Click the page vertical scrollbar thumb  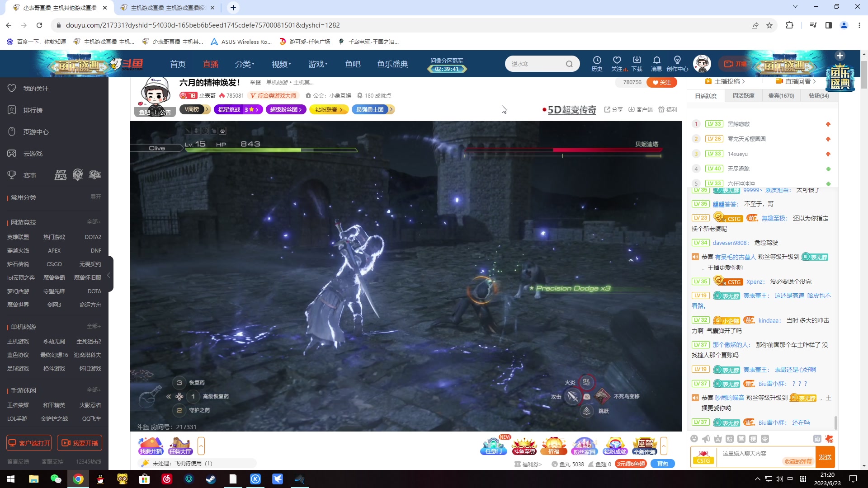pyautogui.click(x=864, y=75)
